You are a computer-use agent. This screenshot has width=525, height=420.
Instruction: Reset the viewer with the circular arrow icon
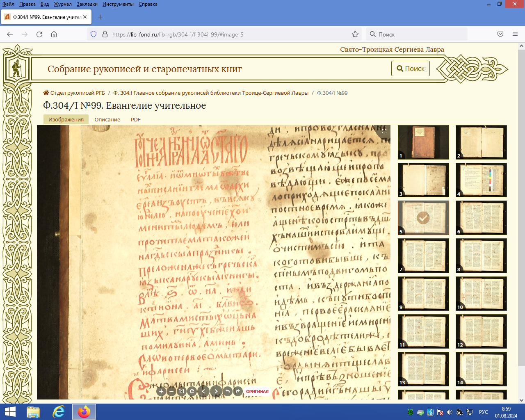(x=192, y=391)
